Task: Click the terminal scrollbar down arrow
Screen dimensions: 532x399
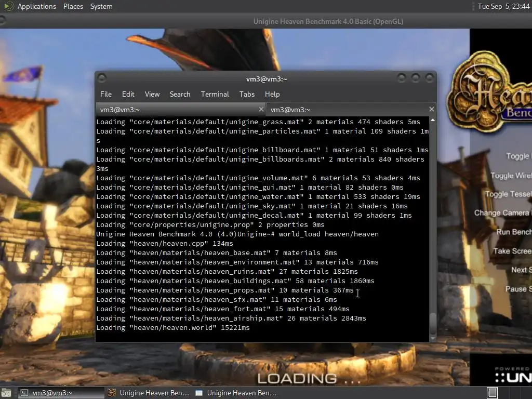Action: click(433, 339)
